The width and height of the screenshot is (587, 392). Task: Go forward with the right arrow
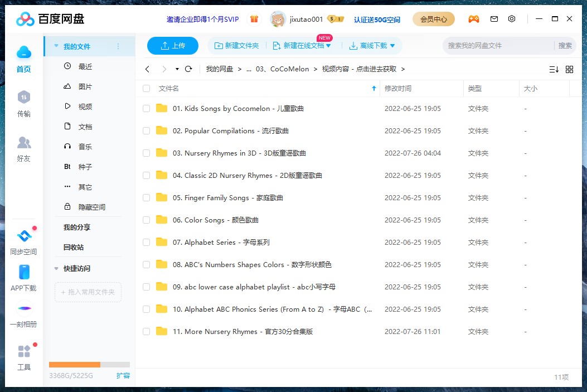point(164,69)
